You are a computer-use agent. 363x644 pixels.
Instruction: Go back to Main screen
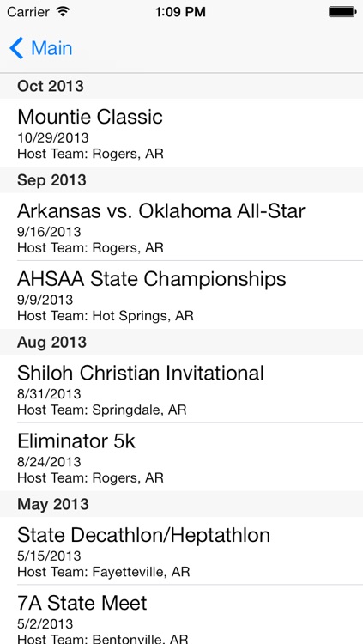pos(41,48)
